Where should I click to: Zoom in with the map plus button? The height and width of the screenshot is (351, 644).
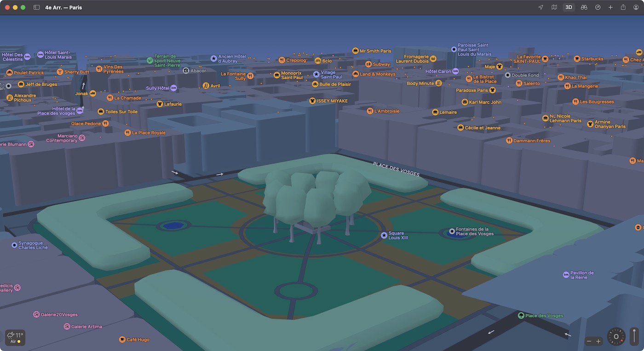598,341
